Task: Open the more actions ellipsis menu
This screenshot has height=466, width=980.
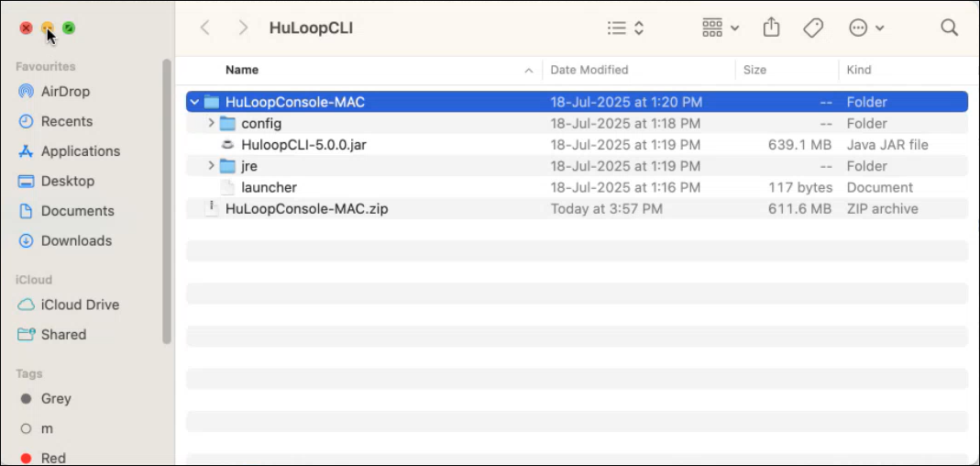Action: point(866,28)
